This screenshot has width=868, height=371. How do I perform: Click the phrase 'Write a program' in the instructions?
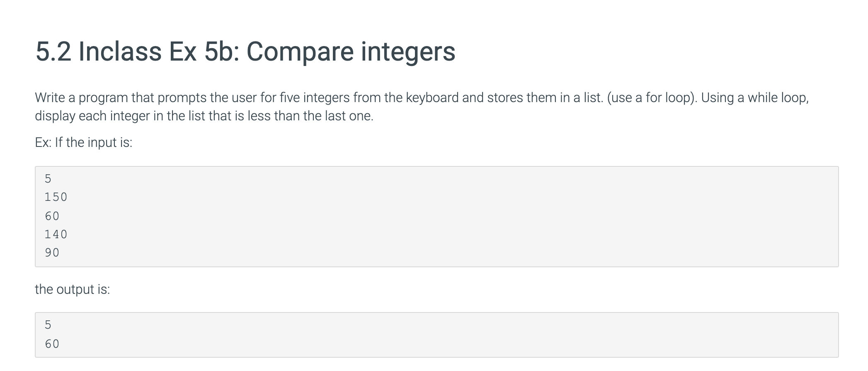(x=82, y=98)
